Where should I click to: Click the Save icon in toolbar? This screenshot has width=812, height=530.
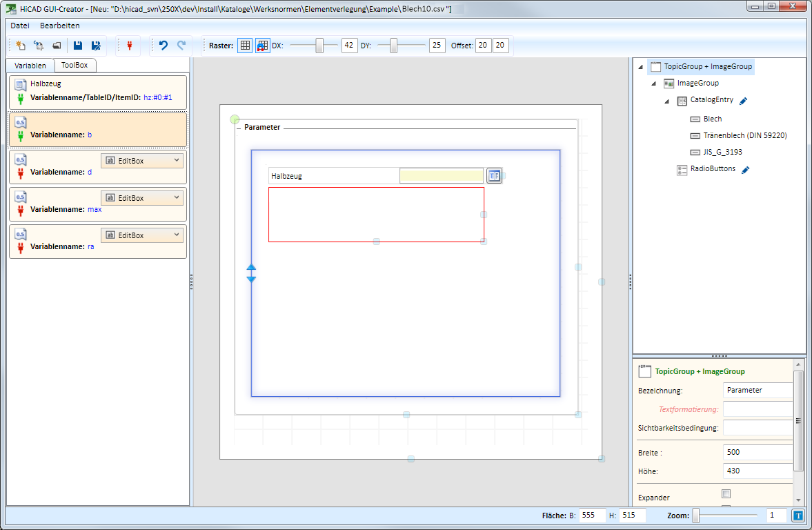pyautogui.click(x=78, y=46)
